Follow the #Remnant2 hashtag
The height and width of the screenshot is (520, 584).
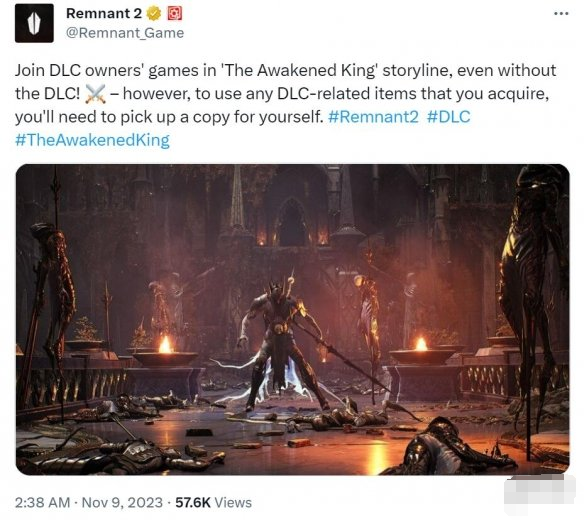(373, 117)
